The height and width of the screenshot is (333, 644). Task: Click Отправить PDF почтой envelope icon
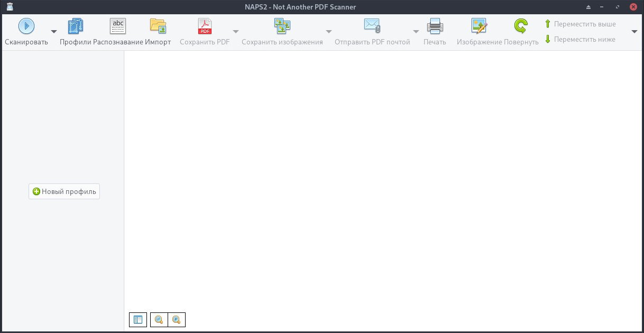pyautogui.click(x=372, y=26)
